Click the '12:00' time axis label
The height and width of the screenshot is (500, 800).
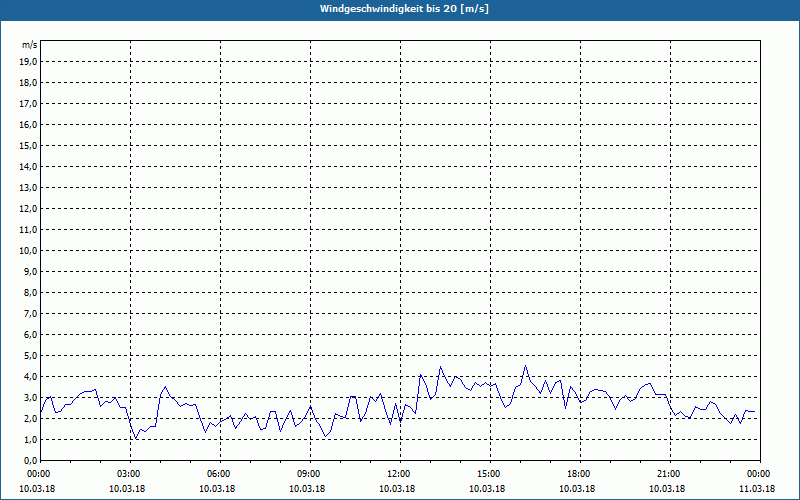(401, 474)
